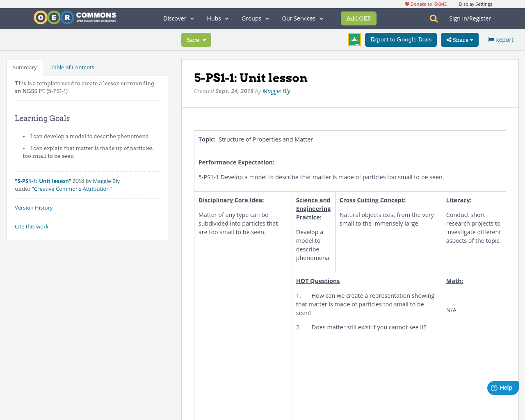Select the Summary tab

tap(24, 67)
